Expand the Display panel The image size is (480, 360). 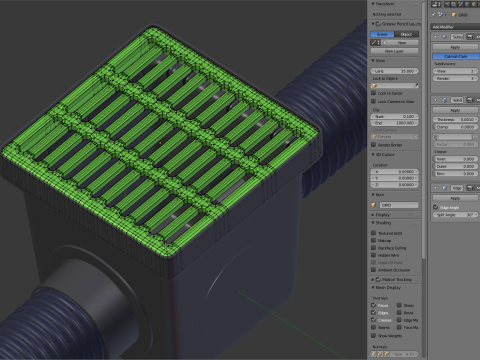373,215
